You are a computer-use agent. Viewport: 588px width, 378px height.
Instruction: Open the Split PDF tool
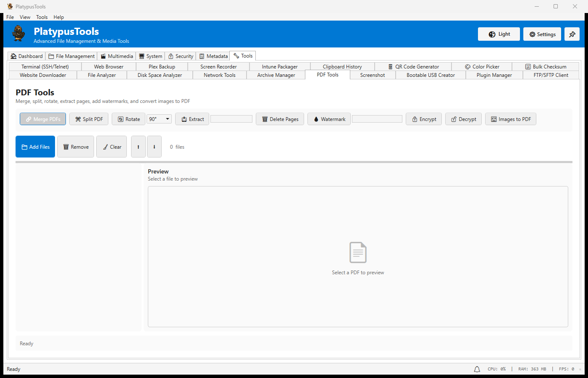[89, 119]
